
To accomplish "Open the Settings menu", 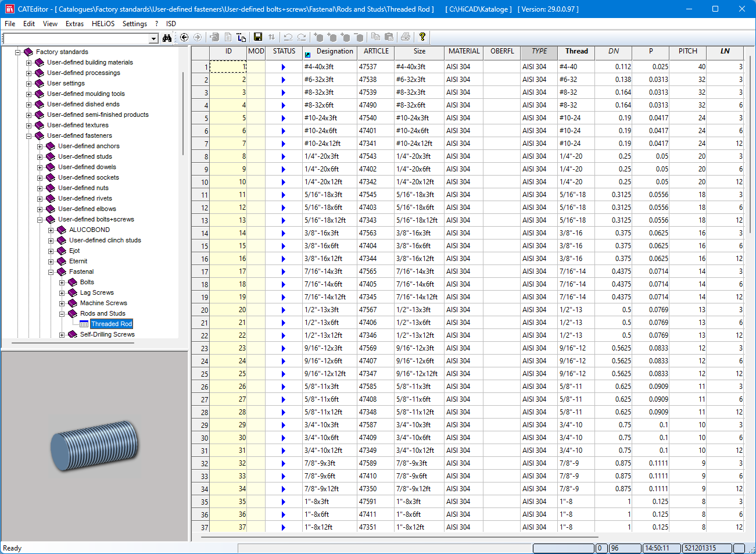I will [135, 24].
